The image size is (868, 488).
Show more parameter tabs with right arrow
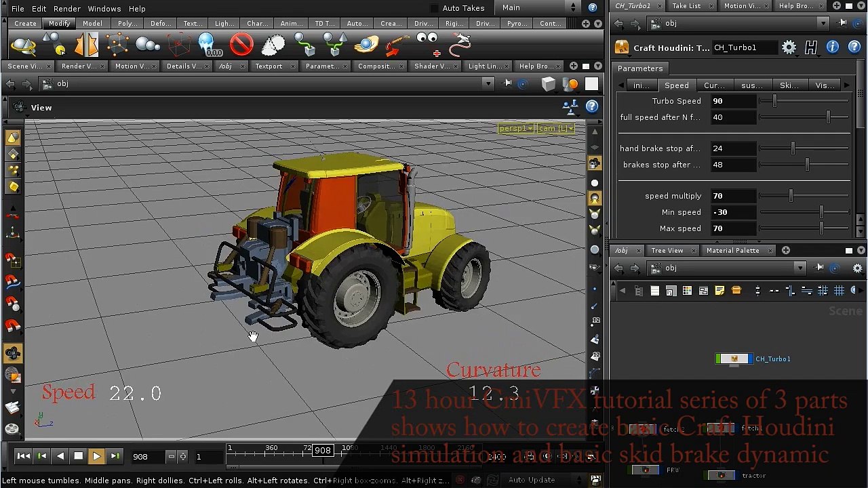click(x=846, y=85)
